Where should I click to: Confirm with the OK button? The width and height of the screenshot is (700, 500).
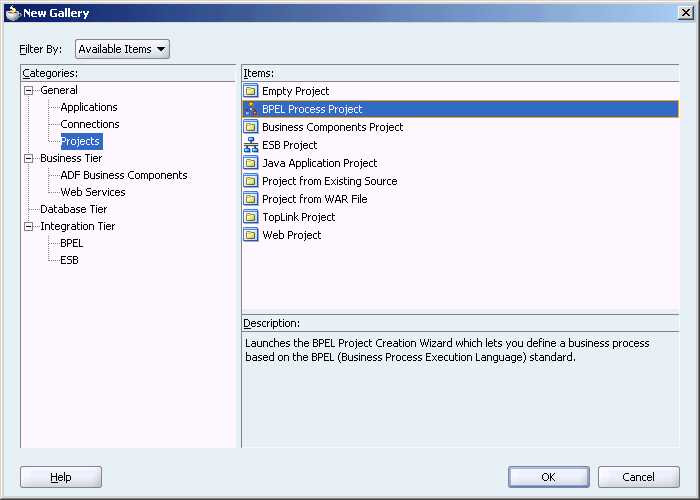pyautogui.click(x=549, y=477)
